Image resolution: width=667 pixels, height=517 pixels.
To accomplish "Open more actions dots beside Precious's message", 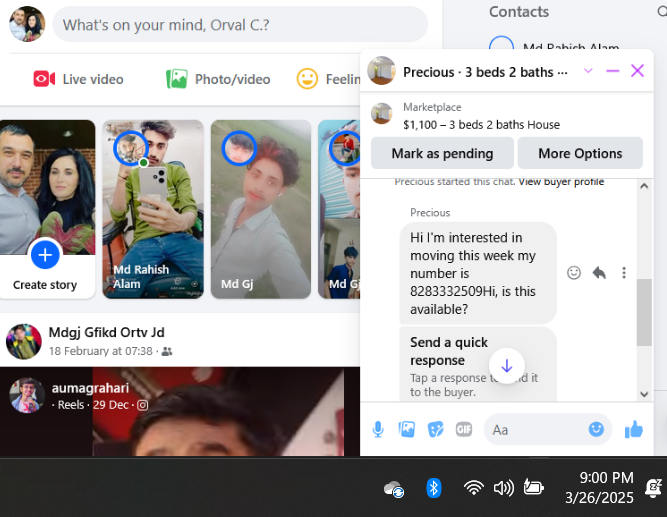I will click(624, 272).
